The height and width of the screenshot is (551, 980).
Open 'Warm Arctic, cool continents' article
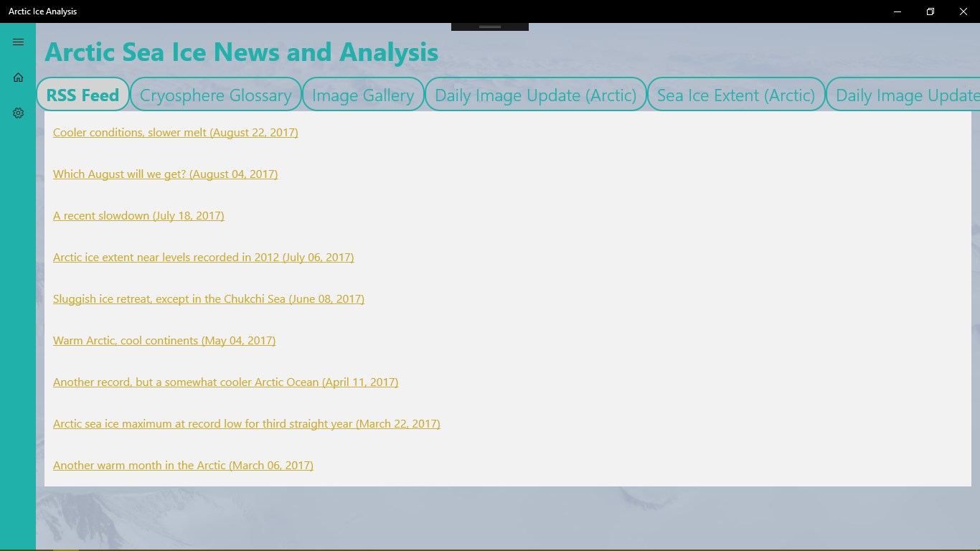pos(164,341)
